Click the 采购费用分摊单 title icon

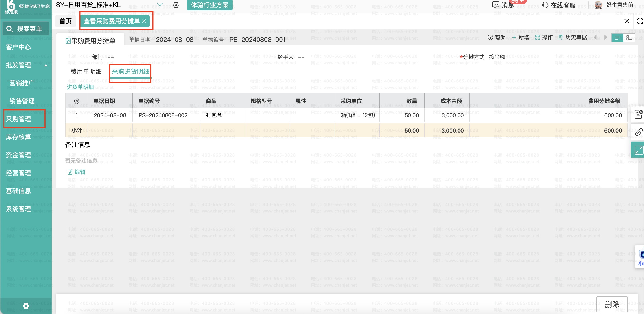click(68, 41)
